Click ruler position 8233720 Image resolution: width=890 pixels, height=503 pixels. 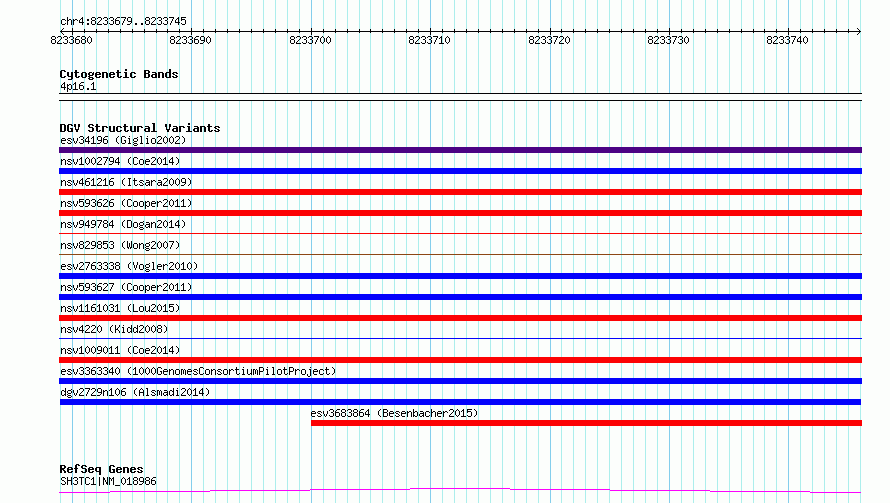tap(549, 40)
